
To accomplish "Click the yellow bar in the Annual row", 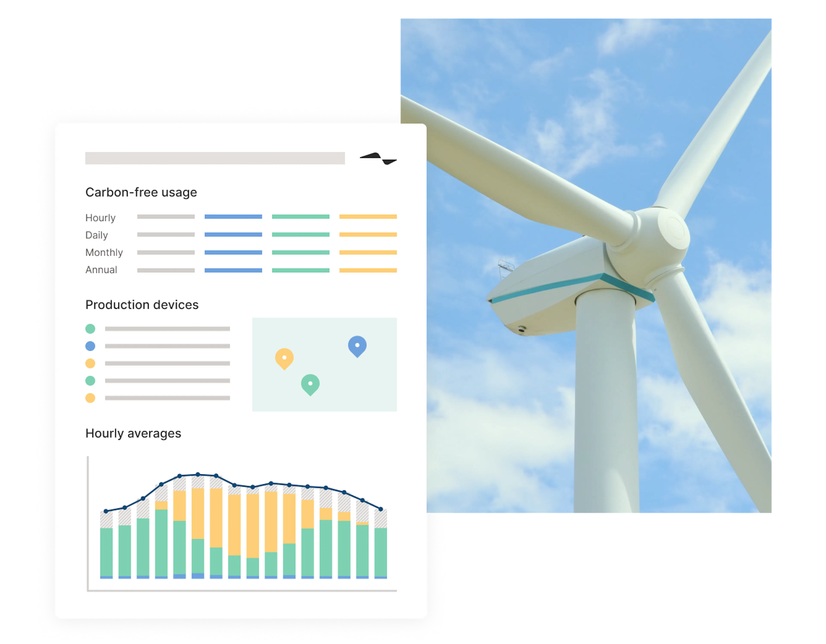I will click(368, 270).
